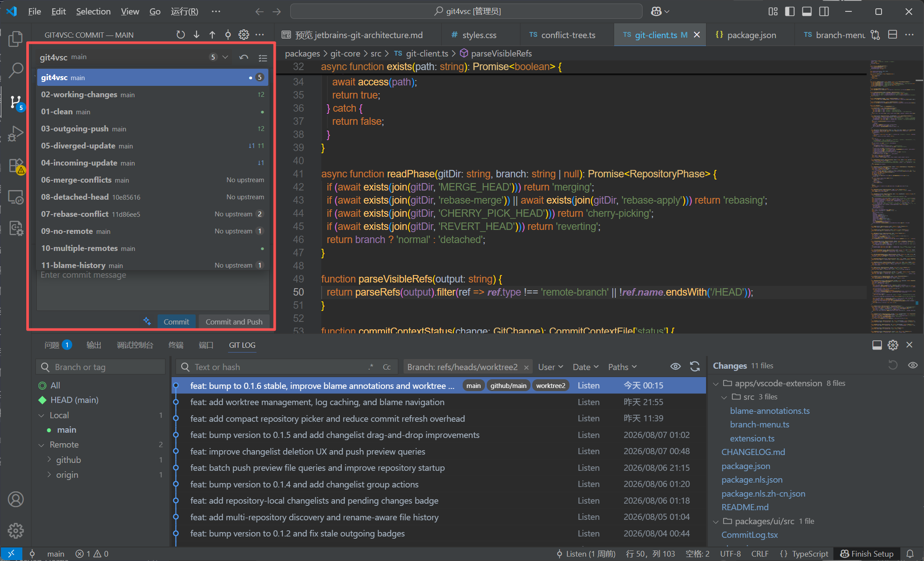Open commit panel settings gear
Screen dimensions: 924x561
click(244, 35)
